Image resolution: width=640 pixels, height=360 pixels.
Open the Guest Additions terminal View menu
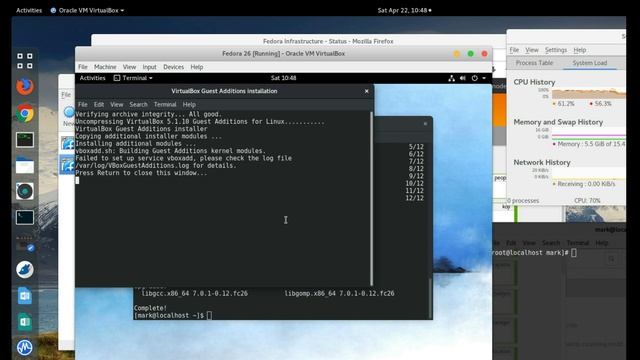(116, 104)
